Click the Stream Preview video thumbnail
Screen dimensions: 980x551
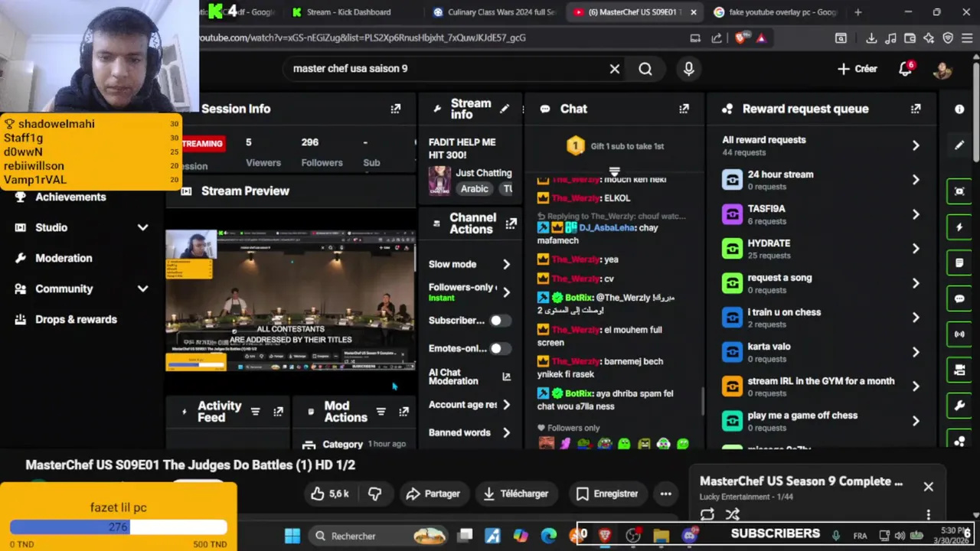point(290,300)
